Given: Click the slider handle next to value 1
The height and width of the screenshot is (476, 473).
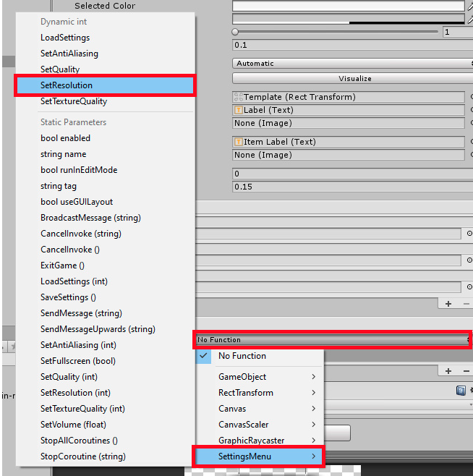Looking at the screenshot, I should tap(236, 32).
